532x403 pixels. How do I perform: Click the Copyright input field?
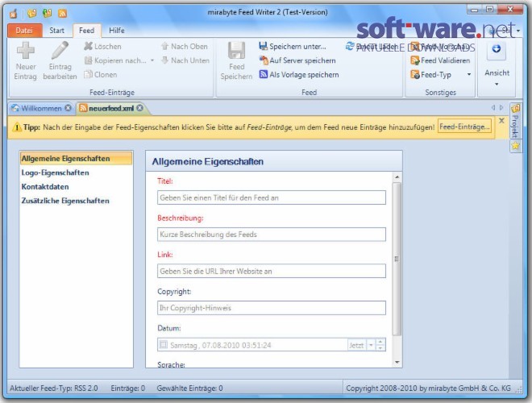(x=272, y=308)
